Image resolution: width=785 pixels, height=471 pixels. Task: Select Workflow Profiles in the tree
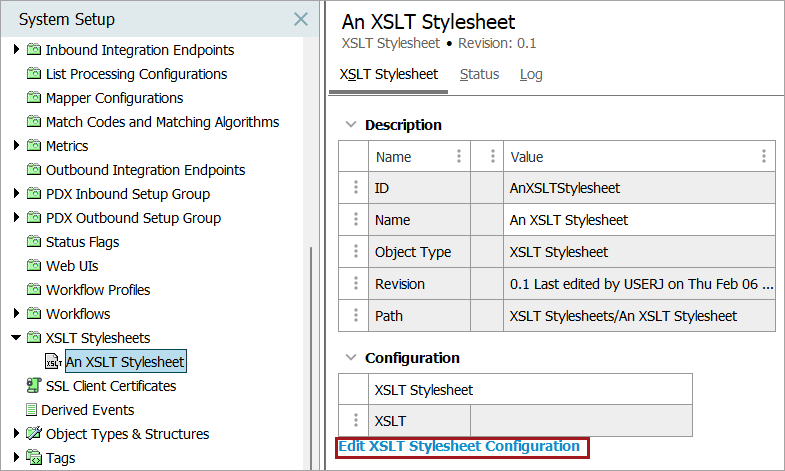click(98, 290)
